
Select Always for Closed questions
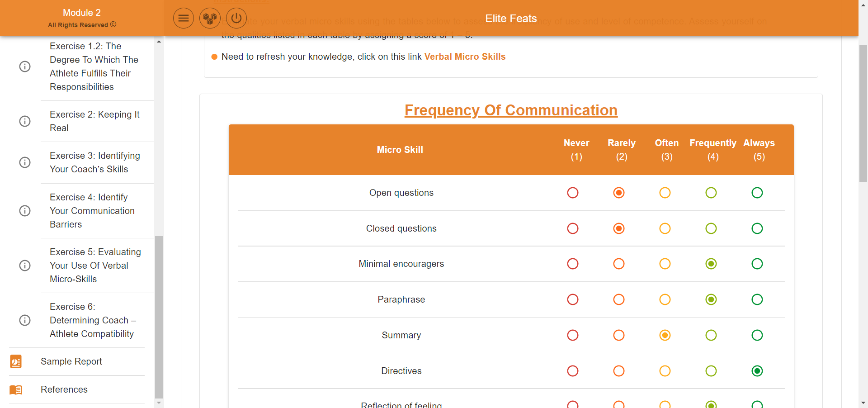pyautogui.click(x=757, y=228)
